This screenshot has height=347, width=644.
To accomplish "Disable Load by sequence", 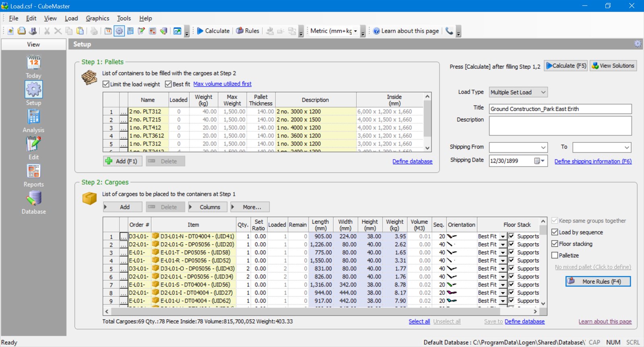I will coord(555,232).
